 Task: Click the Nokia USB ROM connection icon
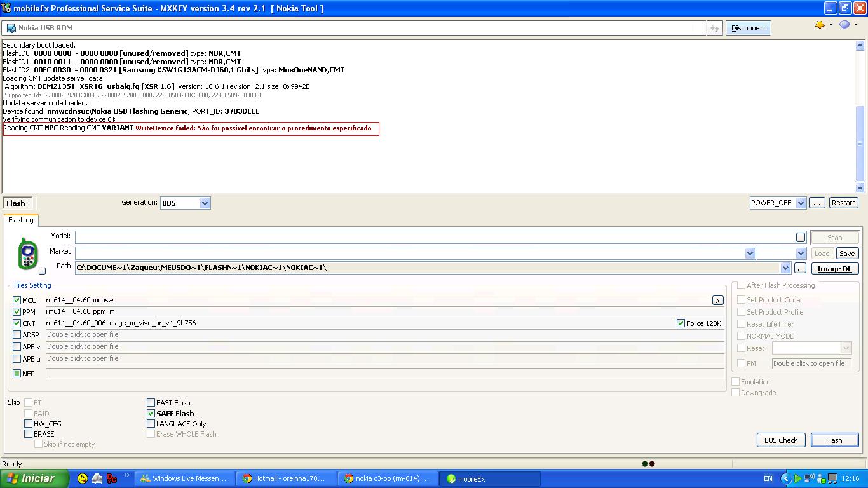coord(10,28)
